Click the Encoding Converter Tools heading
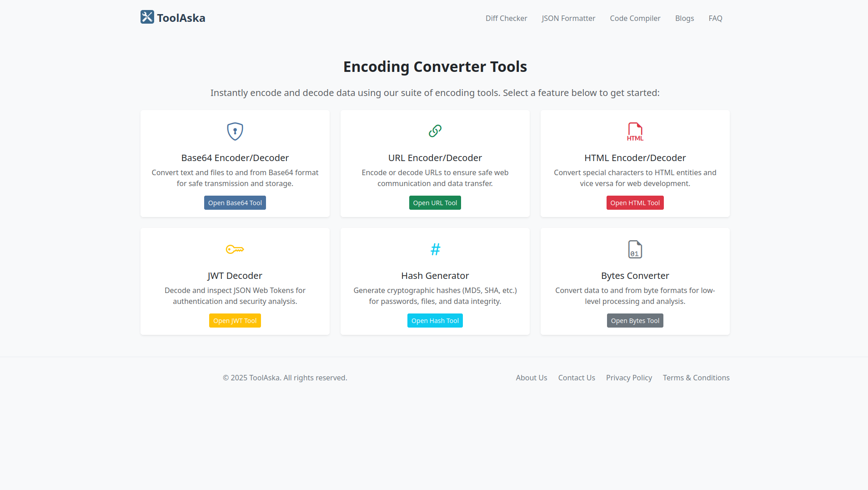This screenshot has height=490, width=868. tap(435, 66)
